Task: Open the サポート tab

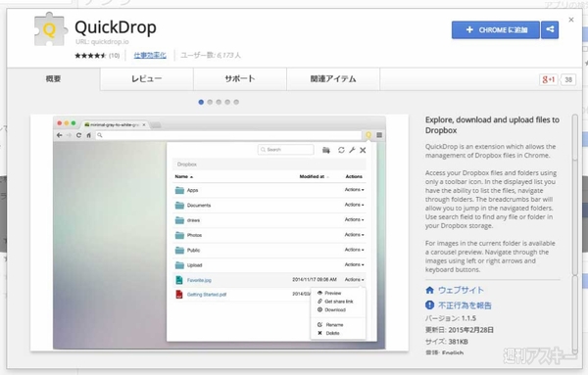Action: tap(240, 78)
